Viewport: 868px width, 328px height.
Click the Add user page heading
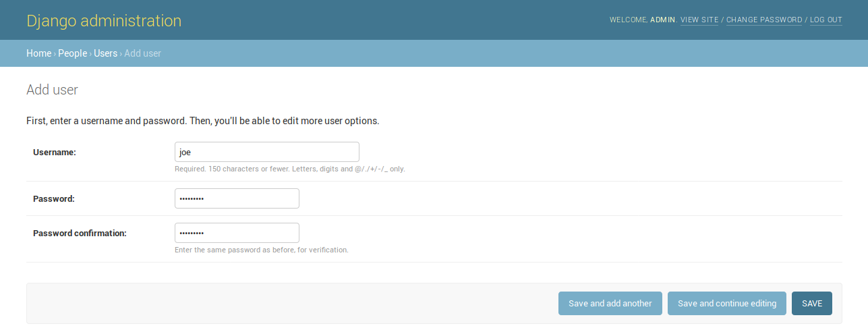tap(52, 90)
